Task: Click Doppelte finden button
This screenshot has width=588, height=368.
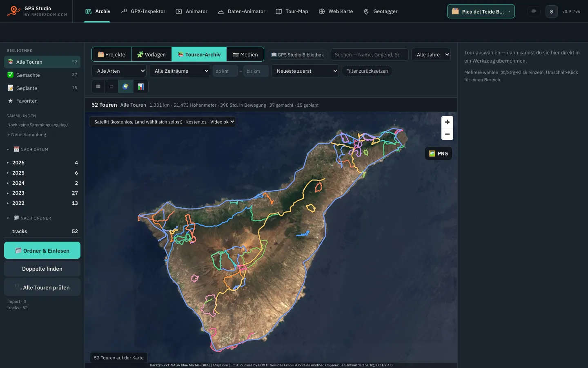Action: click(42, 269)
